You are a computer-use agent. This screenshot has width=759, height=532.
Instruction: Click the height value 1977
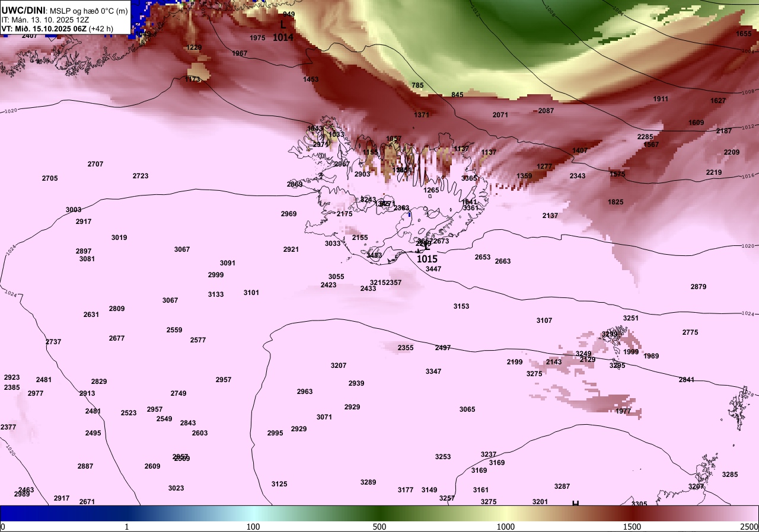click(623, 411)
